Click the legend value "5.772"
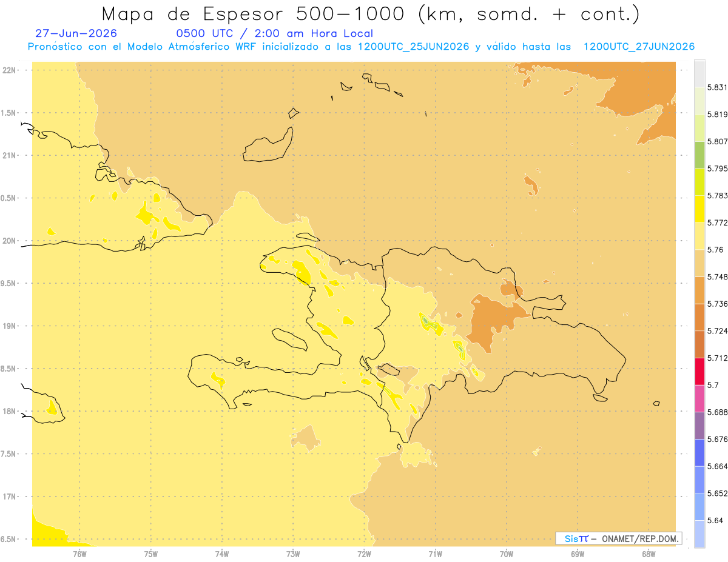 718,222
